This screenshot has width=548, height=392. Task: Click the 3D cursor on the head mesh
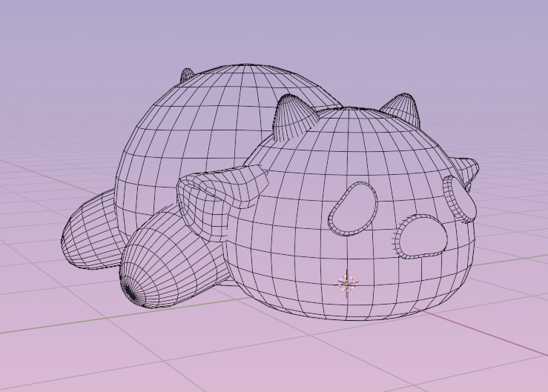pyautogui.click(x=347, y=284)
